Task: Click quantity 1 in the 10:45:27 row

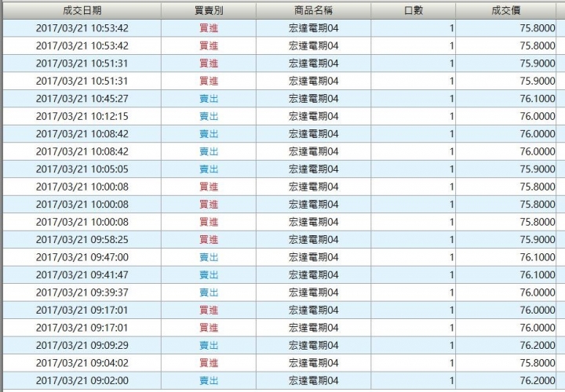Action: point(451,99)
